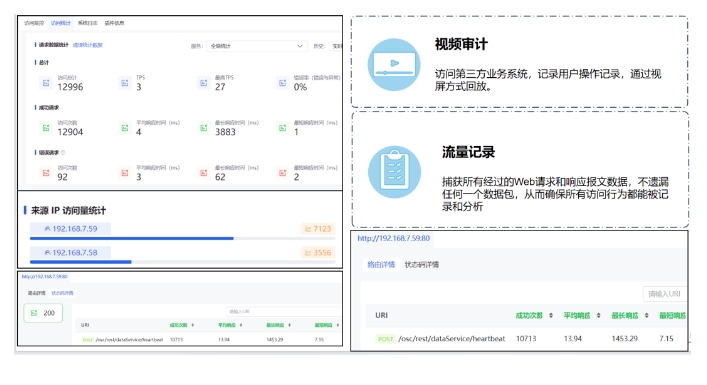
Task: Click the blue icon beside total visits 12996
Action: [x=46, y=83]
